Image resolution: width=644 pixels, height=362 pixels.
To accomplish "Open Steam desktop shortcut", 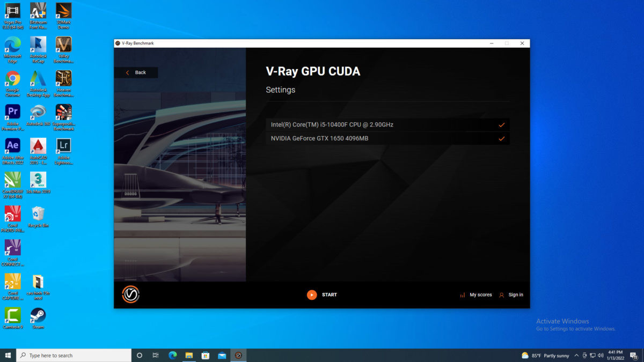I will point(38,318).
